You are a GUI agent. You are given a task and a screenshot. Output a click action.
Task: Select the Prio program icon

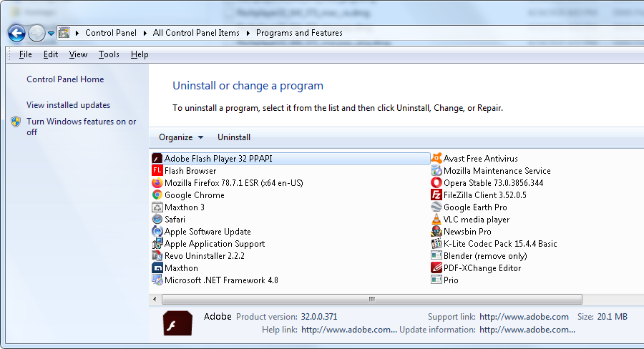pos(436,280)
